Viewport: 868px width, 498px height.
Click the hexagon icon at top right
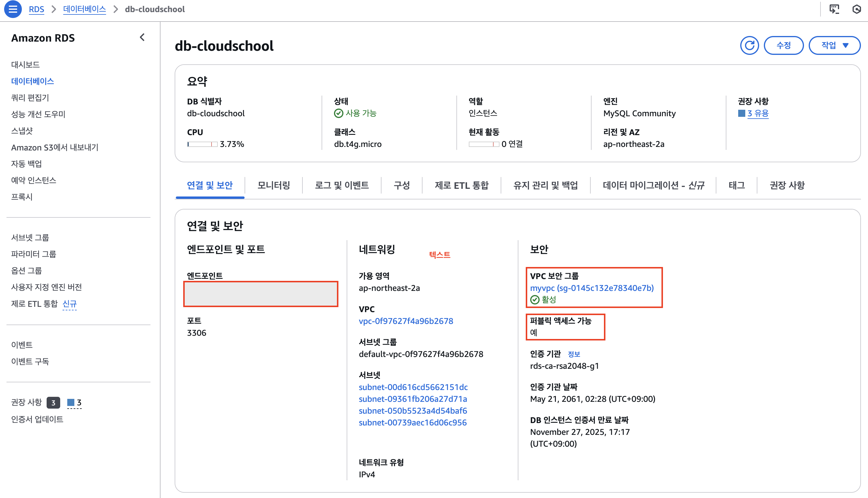click(x=856, y=9)
